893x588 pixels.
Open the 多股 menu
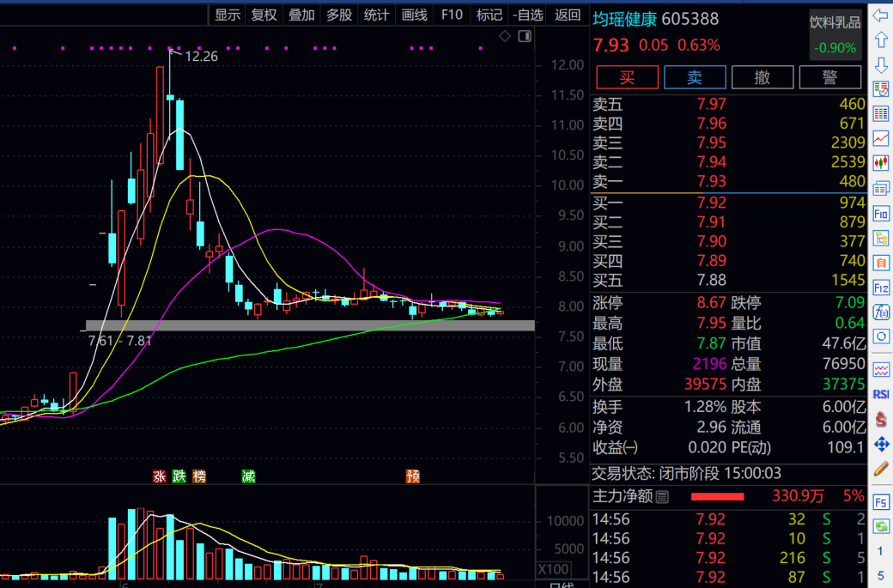click(x=339, y=15)
